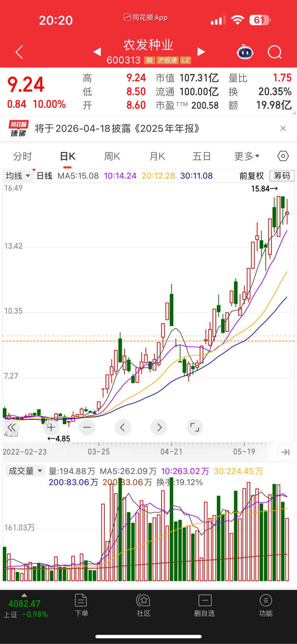Tap the 量:194.88万 volume label

72,471
